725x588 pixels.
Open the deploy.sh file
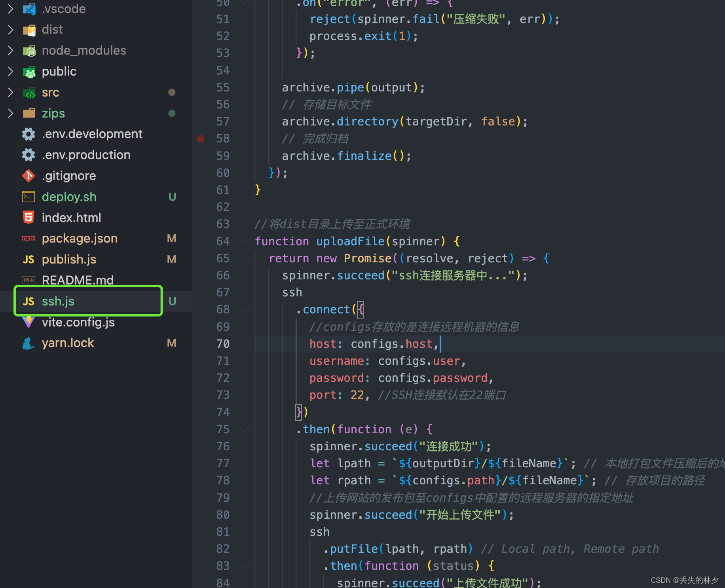69,197
